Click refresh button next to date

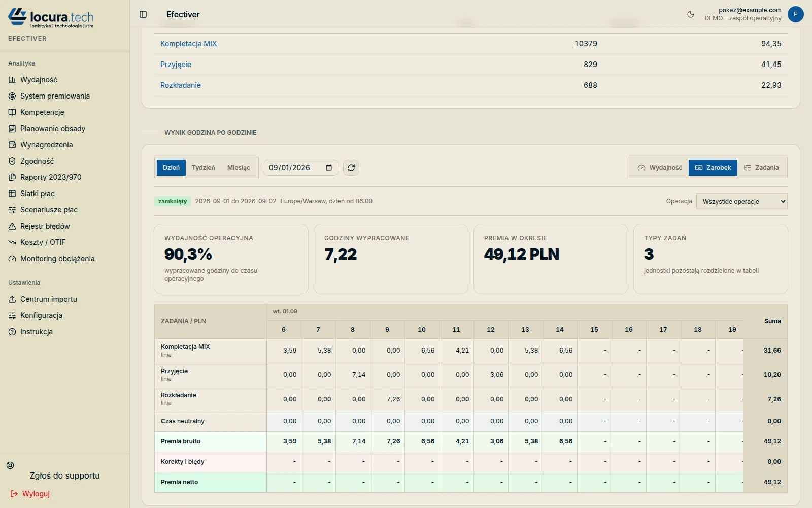click(x=351, y=168)
